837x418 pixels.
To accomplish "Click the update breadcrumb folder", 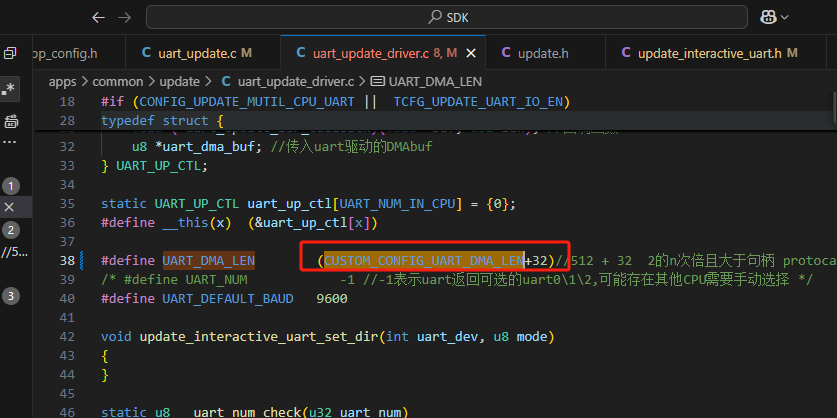I will coord(179,82).
